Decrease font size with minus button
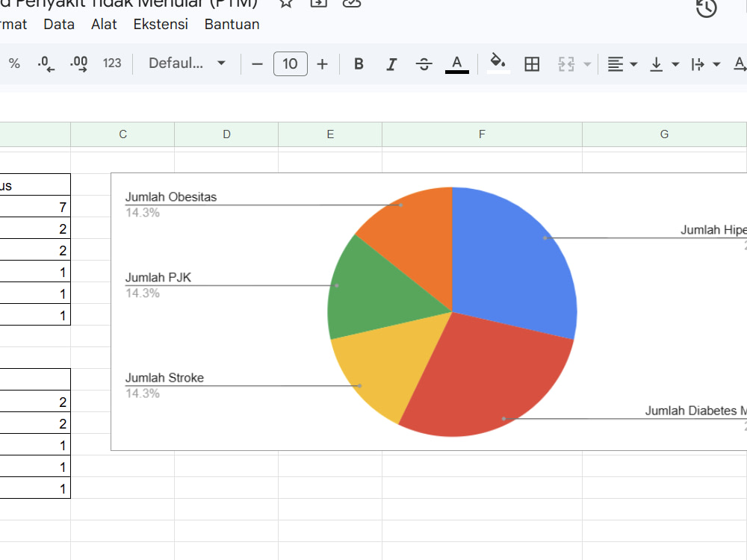The image size is (747, 560). click(257, 63)
